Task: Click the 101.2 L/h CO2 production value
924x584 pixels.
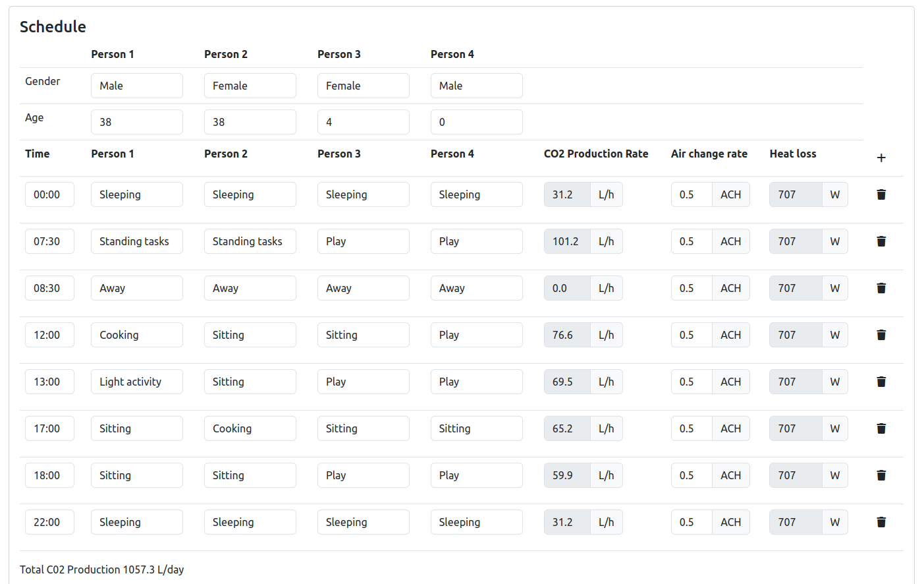Action: pos(567,241)
